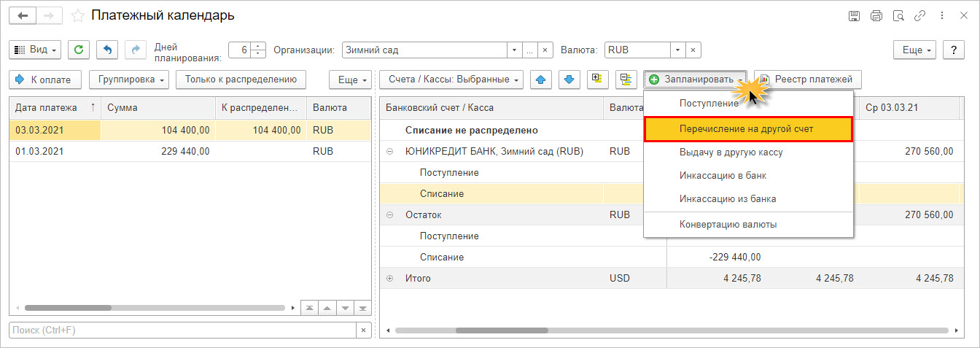Click the copy link chain icon
This screenshot has height=348, width=980.
click(920, 15)
